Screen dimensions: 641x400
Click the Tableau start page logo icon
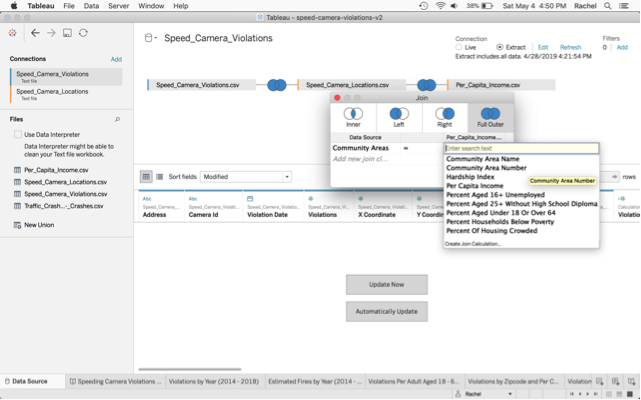coord(12,33)
